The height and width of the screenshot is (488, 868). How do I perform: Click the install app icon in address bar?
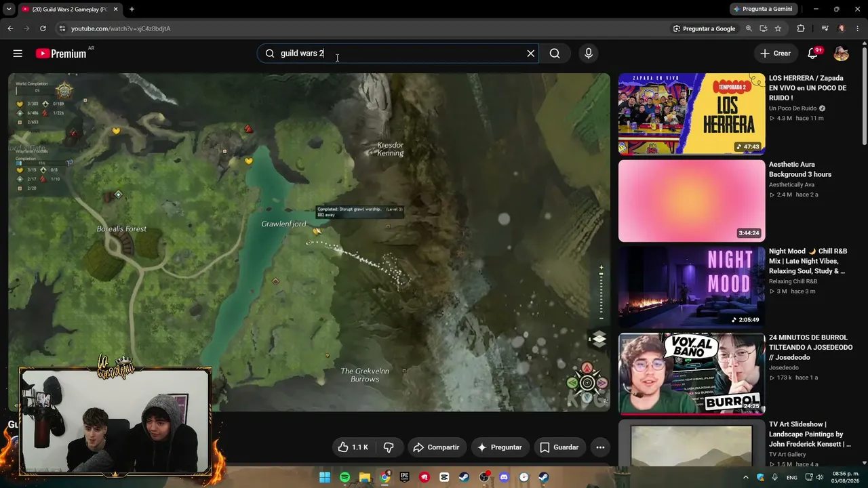(764, 28)
